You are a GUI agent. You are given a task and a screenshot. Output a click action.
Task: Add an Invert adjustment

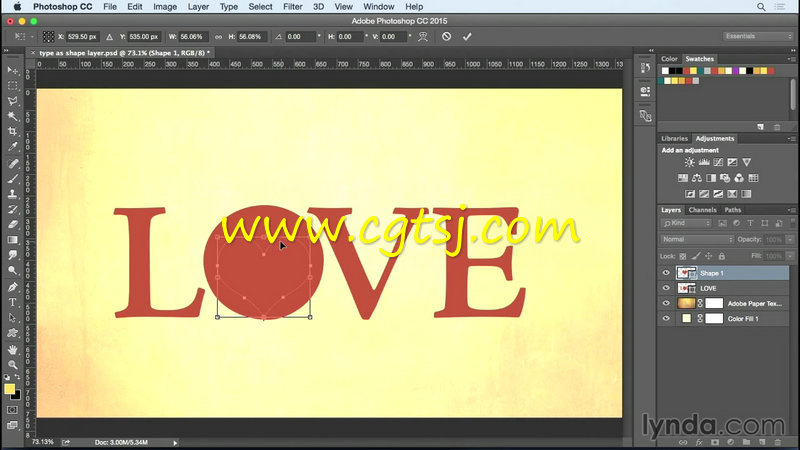click(690, 194)
